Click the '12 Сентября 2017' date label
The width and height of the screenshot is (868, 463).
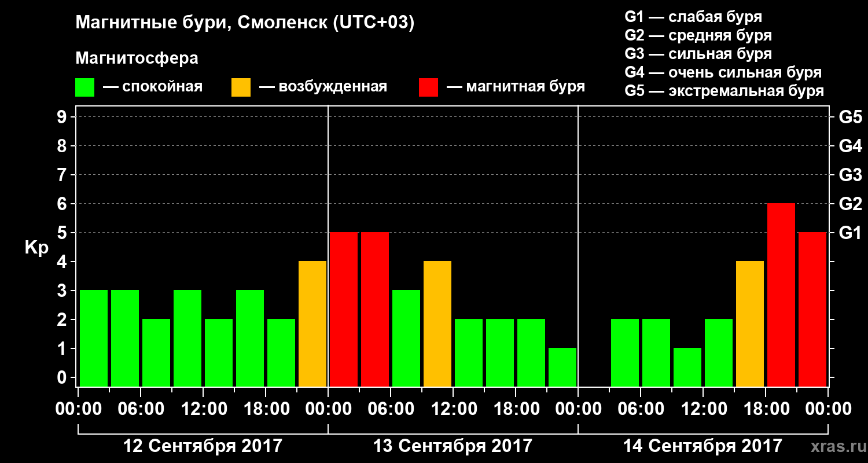click(x=203, y=446)
